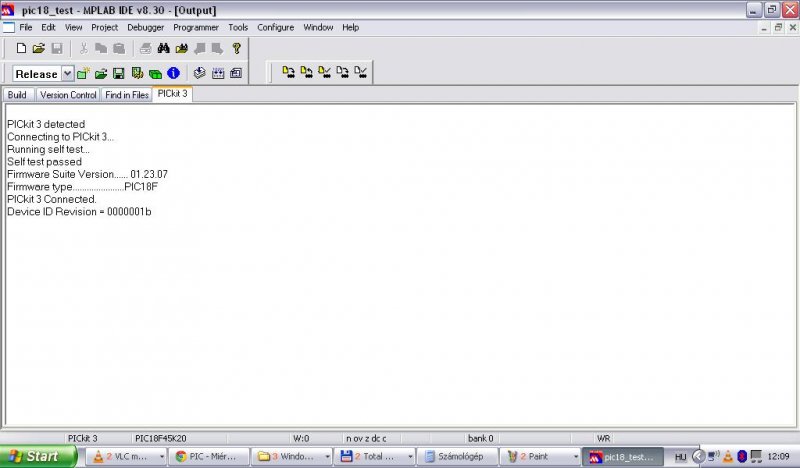Create a new project with green icon

click(x=83, y=73)
